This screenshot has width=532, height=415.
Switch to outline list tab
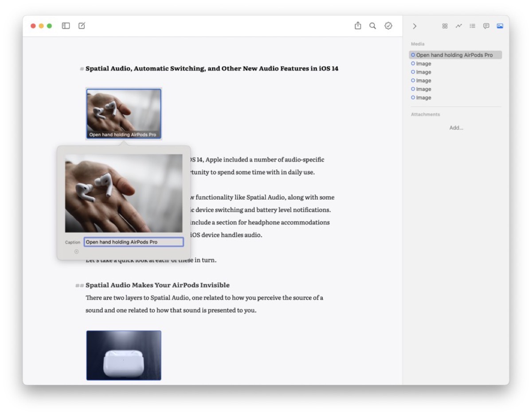[472, 26]
